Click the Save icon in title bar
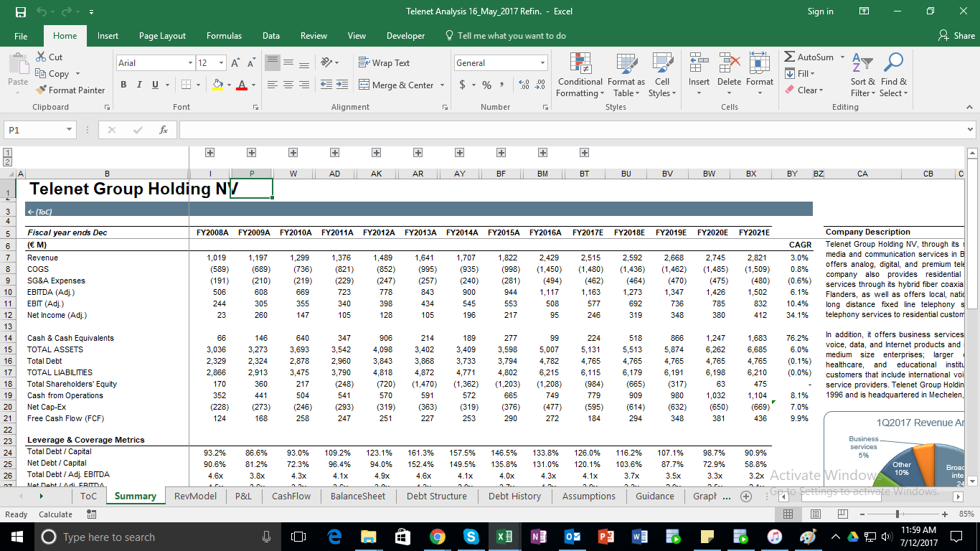Viewport: 980px width, 551px height. click(x=20, y=11)
